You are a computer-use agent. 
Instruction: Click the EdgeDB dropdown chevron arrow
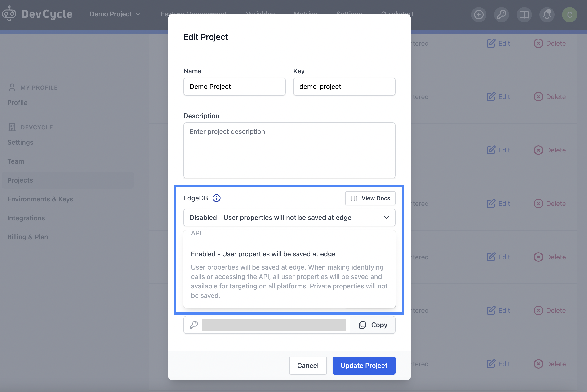pos(386,218)
